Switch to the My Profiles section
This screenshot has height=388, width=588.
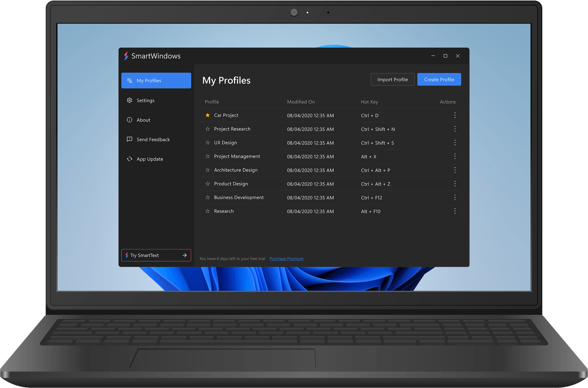[x=156, y=80]
